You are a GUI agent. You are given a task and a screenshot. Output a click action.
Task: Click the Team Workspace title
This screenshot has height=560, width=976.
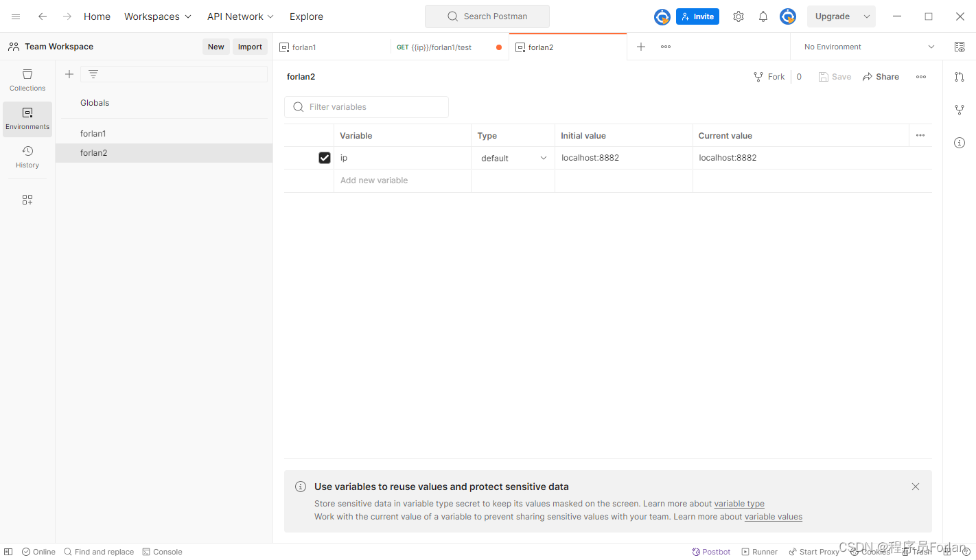pos(59,47)
